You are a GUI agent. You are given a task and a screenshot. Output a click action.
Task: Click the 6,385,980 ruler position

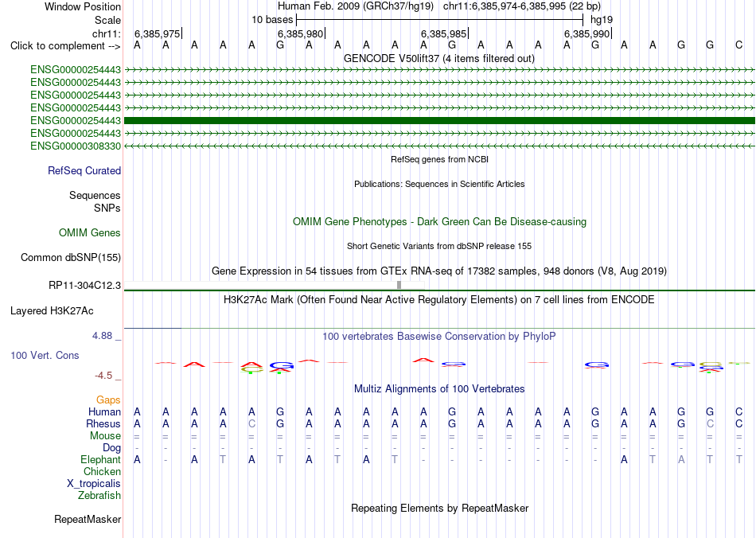[300, 33]
